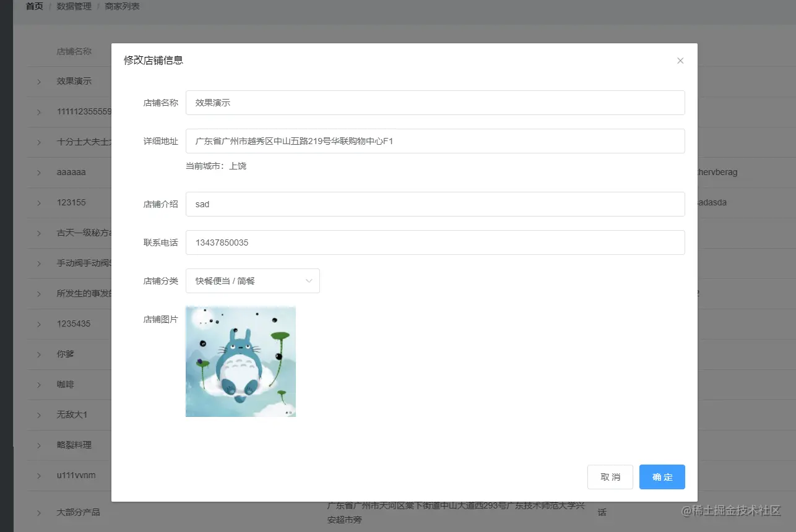
Task: Click the 店铺名称 input containing 效果演示
Action: [435, 103]
